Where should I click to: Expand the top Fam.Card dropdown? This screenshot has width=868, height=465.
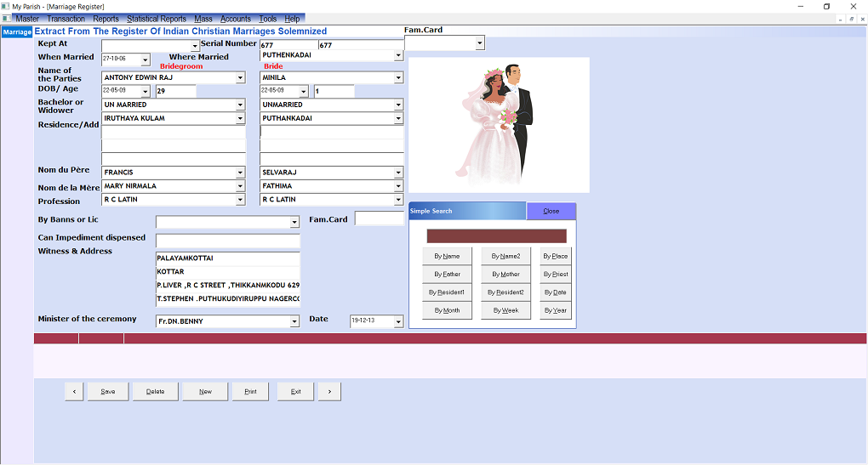(x=480, y=43)
